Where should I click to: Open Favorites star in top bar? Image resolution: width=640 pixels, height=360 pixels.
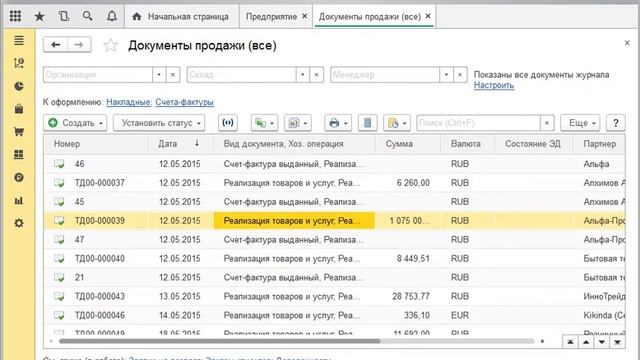(x=39, y=16)
